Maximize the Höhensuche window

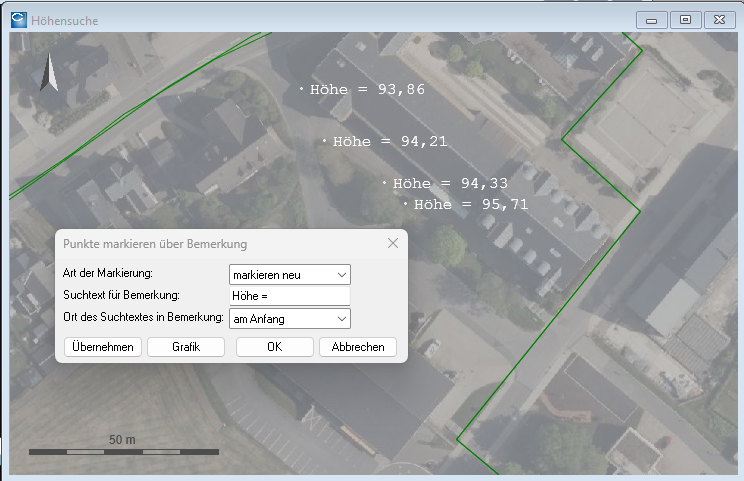point(685,20)
